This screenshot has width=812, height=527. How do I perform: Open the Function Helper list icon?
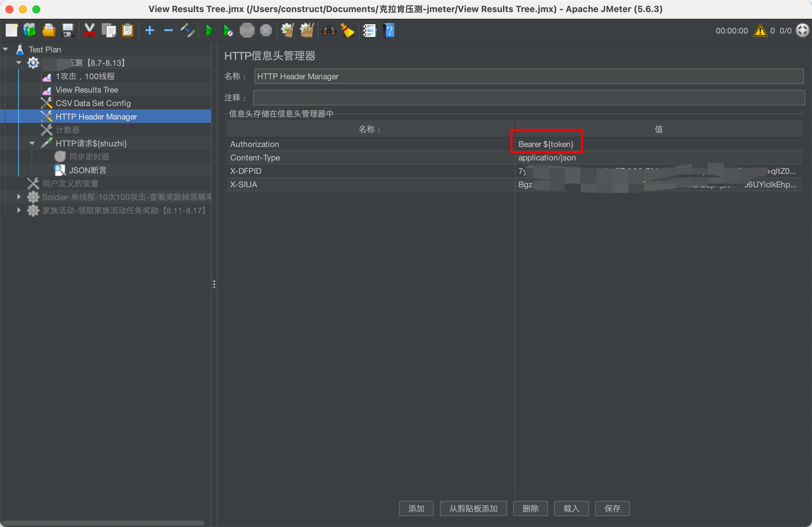tap(369, 30)
